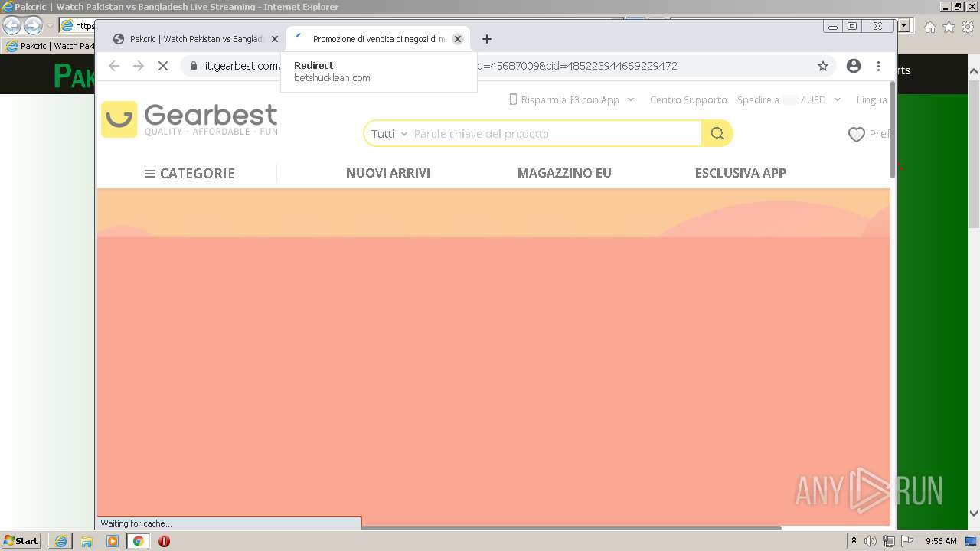The height and width of the screenshot is (551, 980).
Task: Open Internet Explorer favorites star
Action: (x=949, y=27)
